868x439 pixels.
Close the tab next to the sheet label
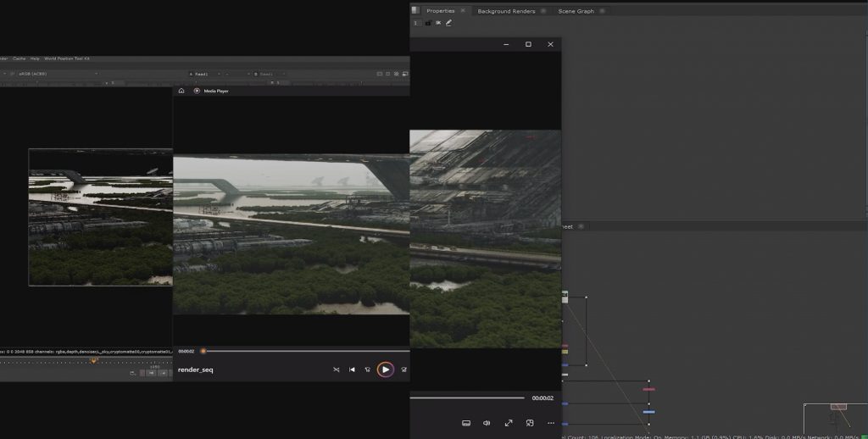(x=581, y=226)
